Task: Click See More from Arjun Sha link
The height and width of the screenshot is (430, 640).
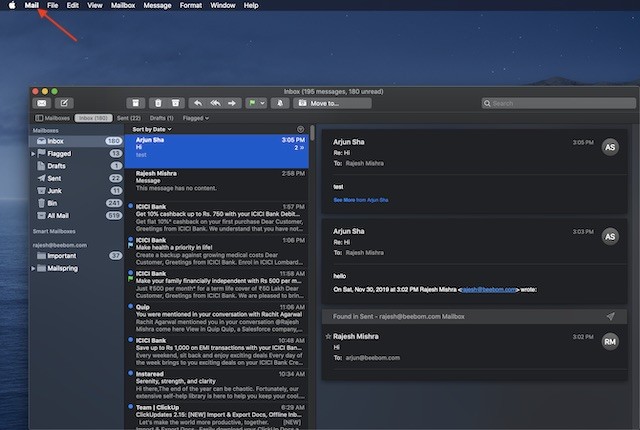Action: click(361, 200)
